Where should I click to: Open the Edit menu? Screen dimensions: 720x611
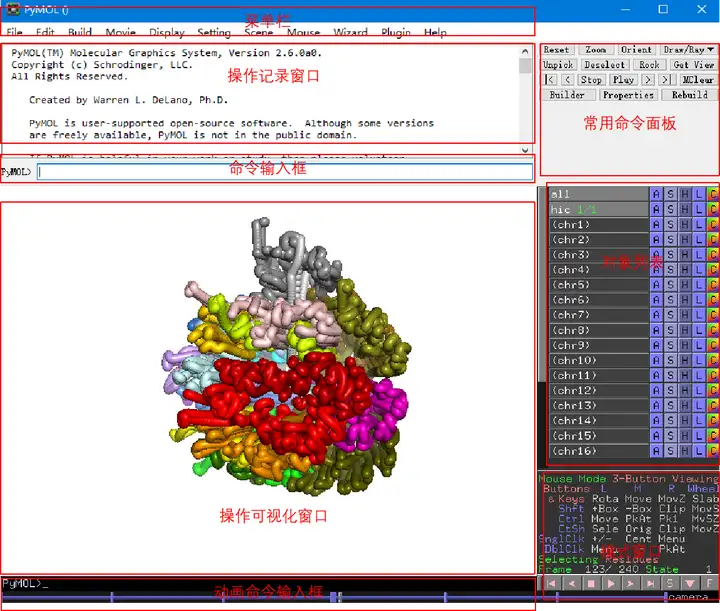(45, 32)
